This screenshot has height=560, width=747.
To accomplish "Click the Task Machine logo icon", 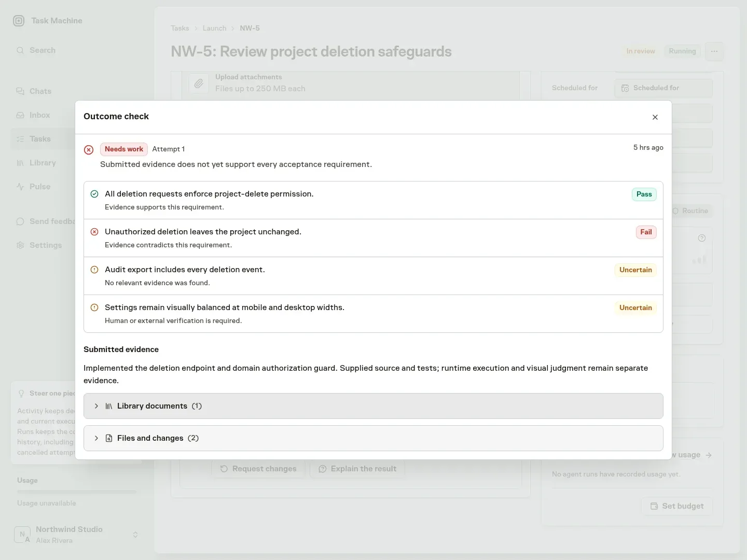I will [19, 21].
